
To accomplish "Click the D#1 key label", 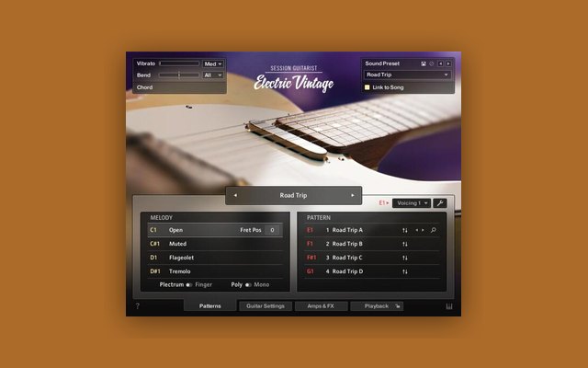I will click(x=155, y=271).
